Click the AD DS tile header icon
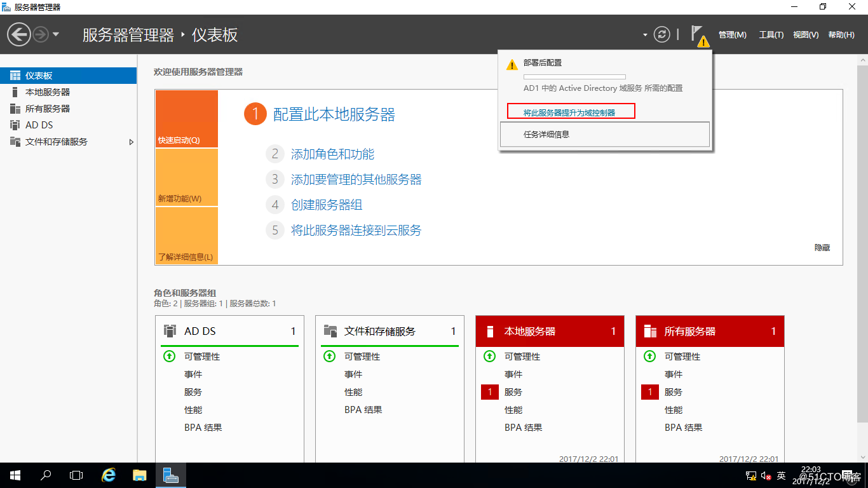This screenshot has width=868, height=488. point(170,331)
